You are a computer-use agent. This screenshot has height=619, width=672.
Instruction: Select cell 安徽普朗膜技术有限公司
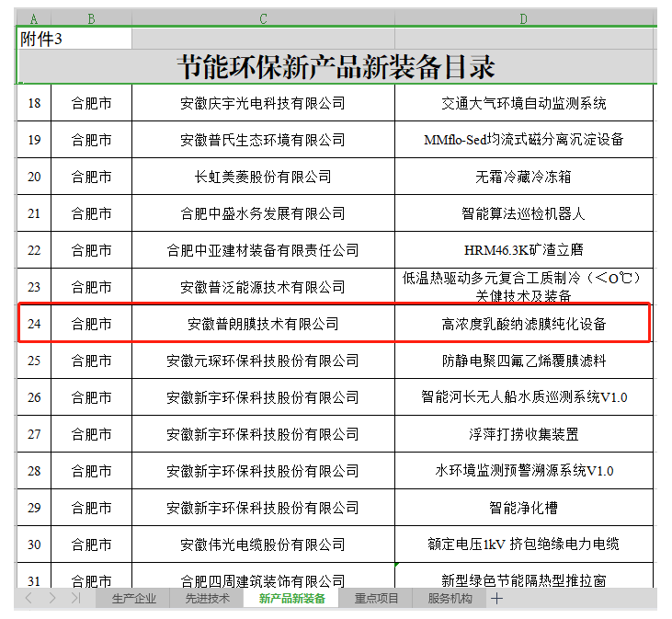tap(263, 324)
